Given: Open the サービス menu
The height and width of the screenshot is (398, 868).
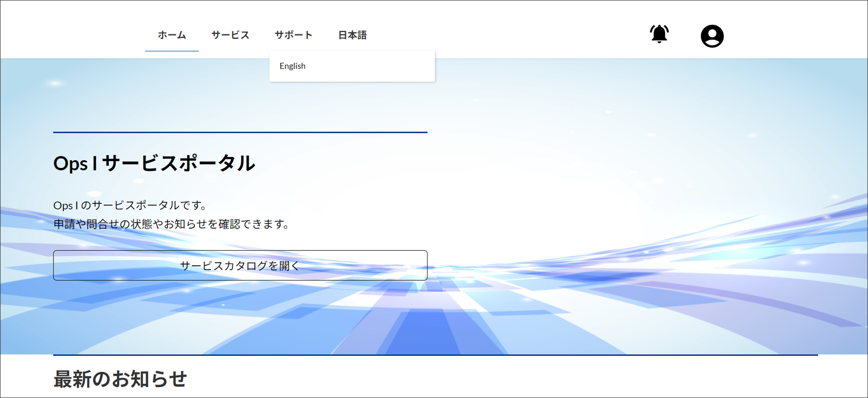Looking at the screenshot, I should [x=230, y=35].
